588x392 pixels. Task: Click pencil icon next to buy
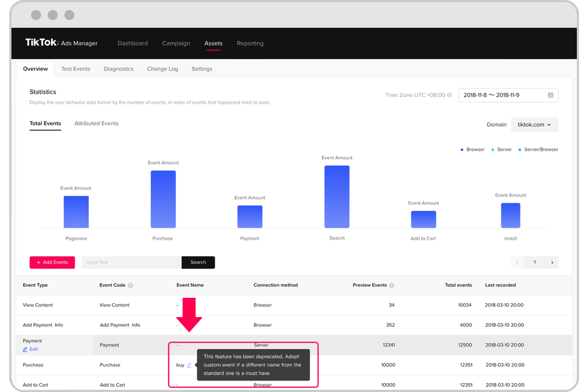189,365
